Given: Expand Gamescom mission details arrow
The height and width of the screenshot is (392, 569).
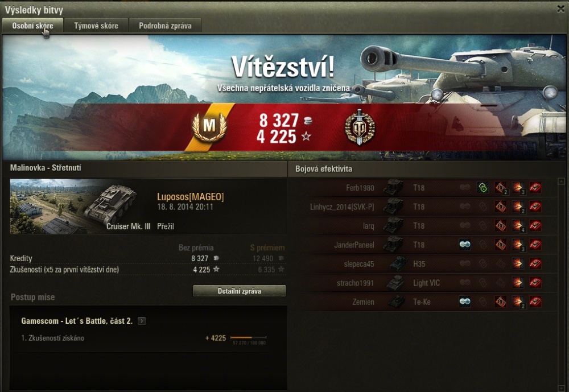Looking at the screenshot, I should [x=142, y=321].
